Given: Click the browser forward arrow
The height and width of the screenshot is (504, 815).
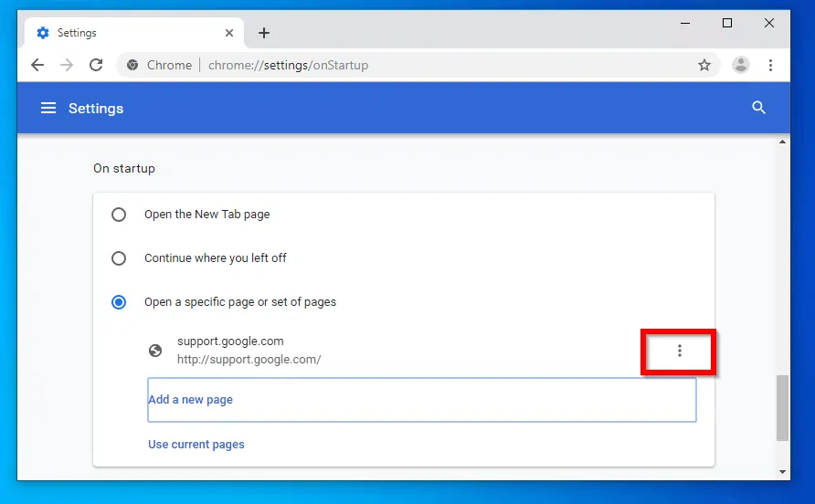Looking at the screenshot, I should (x=67, y=65).
